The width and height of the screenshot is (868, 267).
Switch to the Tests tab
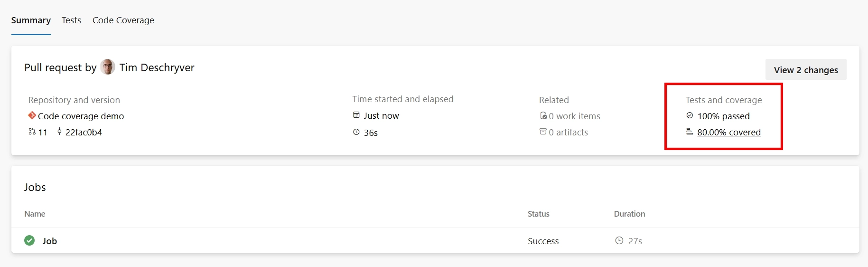(71, 20)
